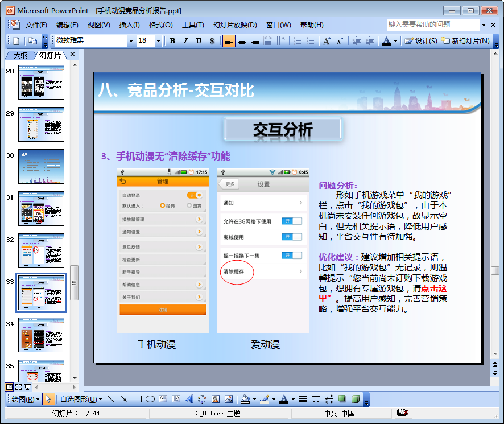This screenshot has height=424, width=504.
Task: Apply text shadow with the S icon
Action: point(212,41)
